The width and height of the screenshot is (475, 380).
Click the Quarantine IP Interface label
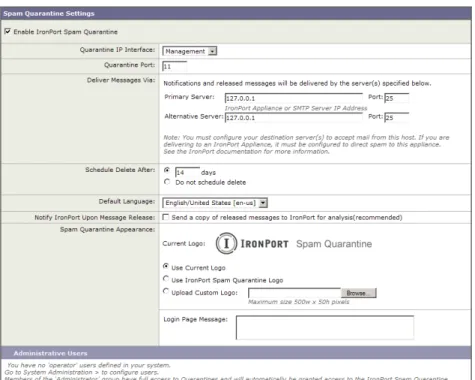[117, 50]
